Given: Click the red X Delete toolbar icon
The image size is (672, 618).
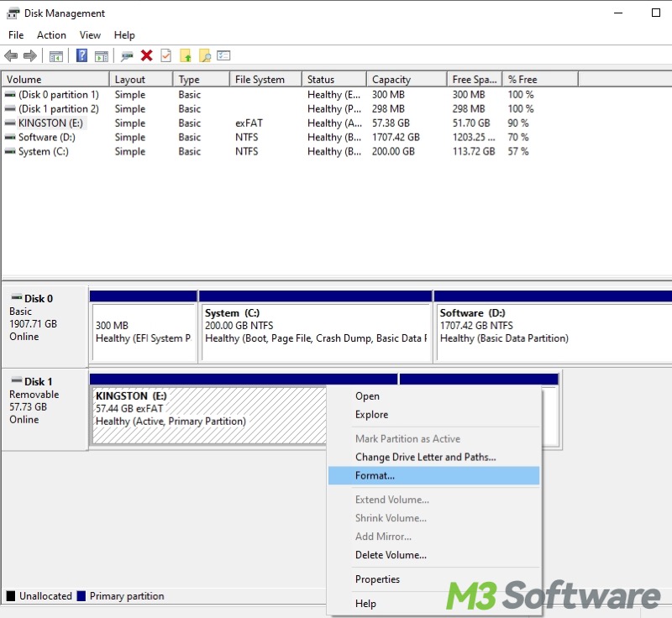Looking at the screenshot, I should tap(146, 55).
